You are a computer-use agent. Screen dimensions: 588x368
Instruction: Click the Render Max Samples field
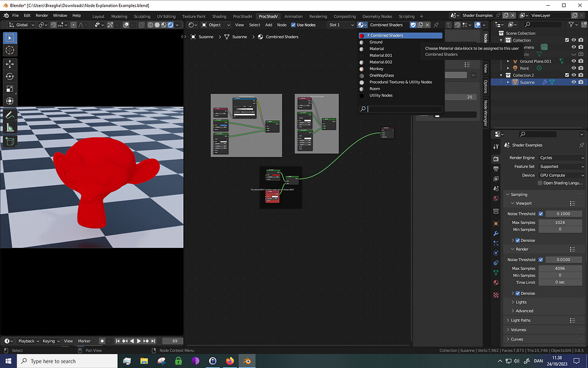point(561,269)
